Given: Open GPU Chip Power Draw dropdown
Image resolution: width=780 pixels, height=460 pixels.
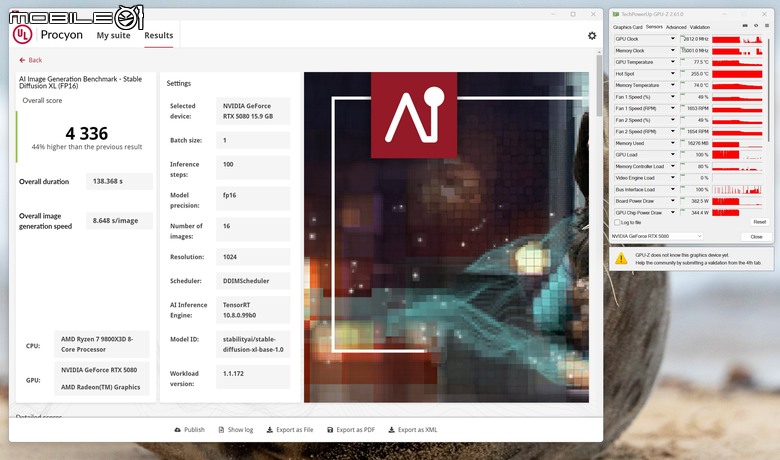Looking at the screenshot, I should point(673,212).
